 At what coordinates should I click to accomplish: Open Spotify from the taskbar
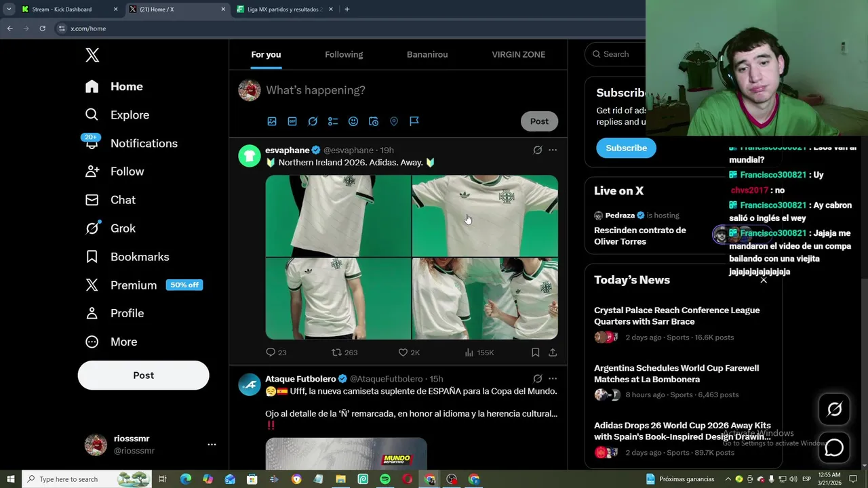click(x=385, y=479)
